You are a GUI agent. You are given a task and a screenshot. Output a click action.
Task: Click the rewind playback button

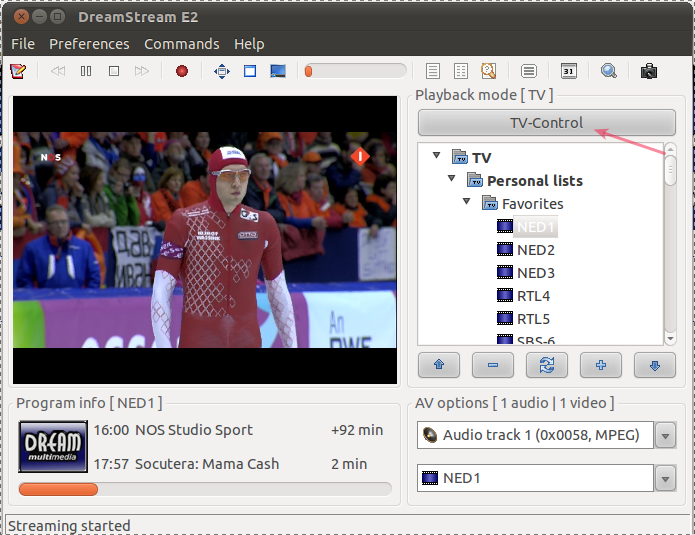click(58, 71)
